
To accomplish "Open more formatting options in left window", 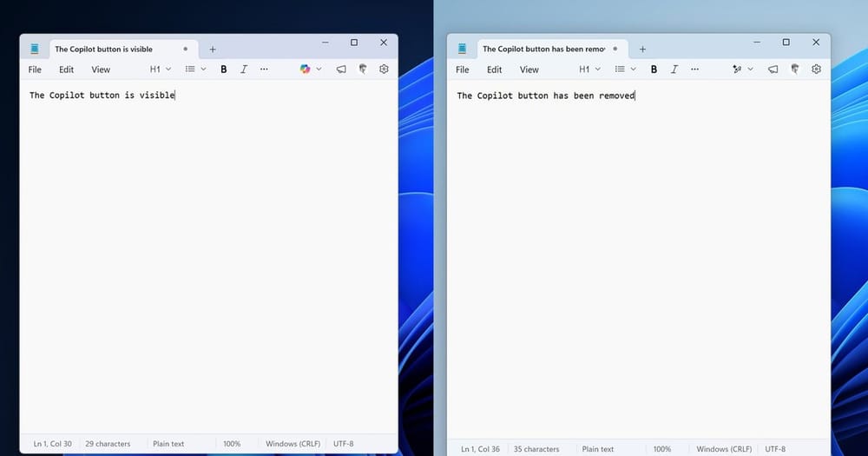I will point(264,69).
